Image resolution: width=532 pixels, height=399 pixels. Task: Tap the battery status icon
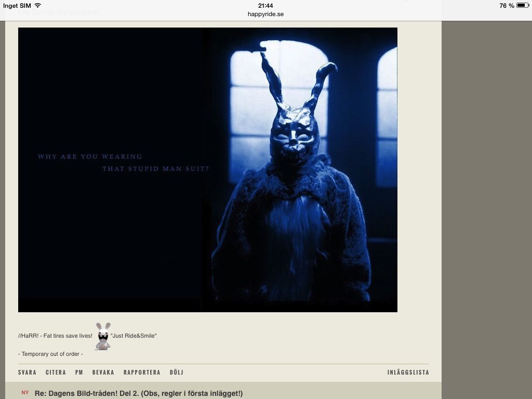523,5
